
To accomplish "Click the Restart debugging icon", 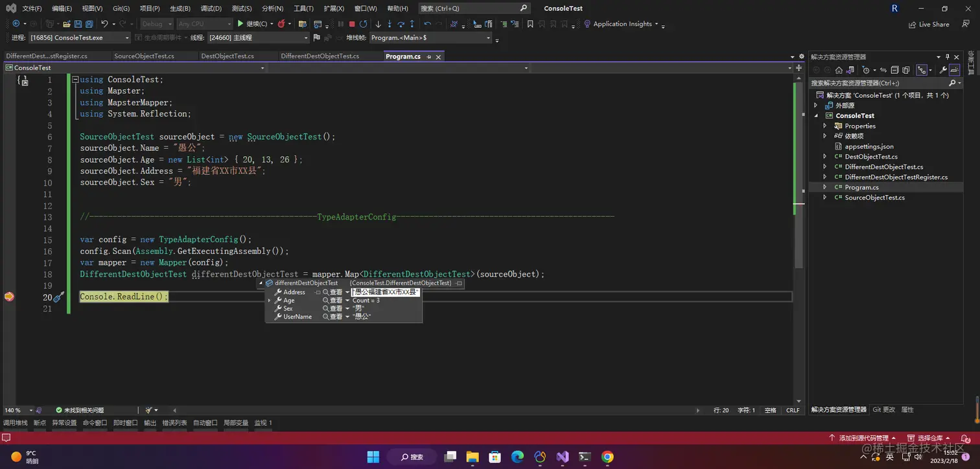I will coord(363,24).
